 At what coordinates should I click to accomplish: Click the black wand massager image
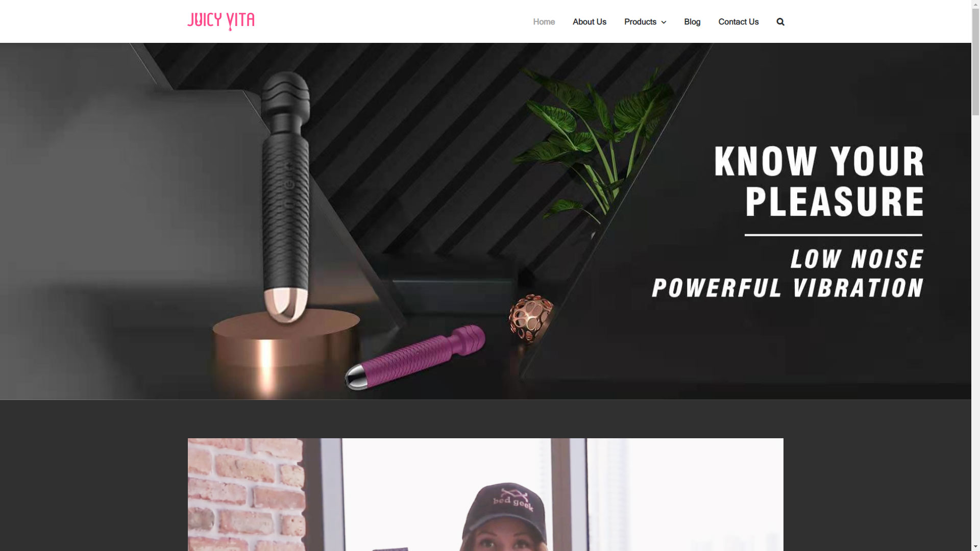[285, 197]
